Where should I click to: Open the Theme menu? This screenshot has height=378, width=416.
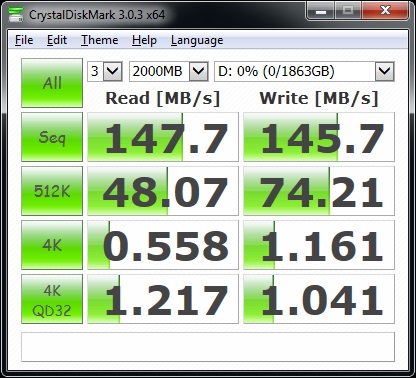click(x=100, y=40)
